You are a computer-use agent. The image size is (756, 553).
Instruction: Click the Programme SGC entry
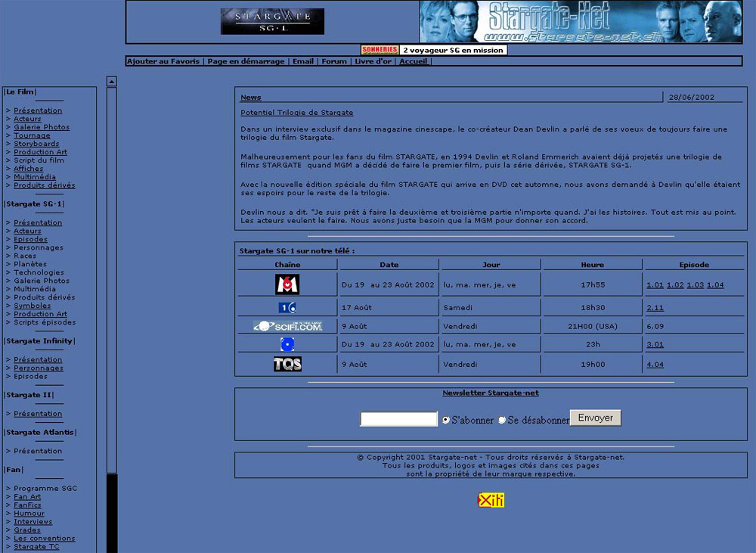click(45, 489)
